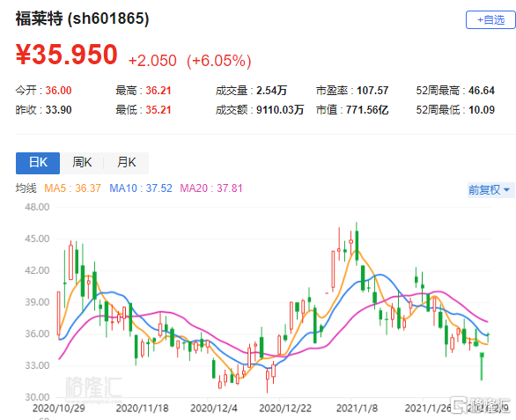
Task: Click the 45.00 y-axis label
Action: tap(37, 239)
